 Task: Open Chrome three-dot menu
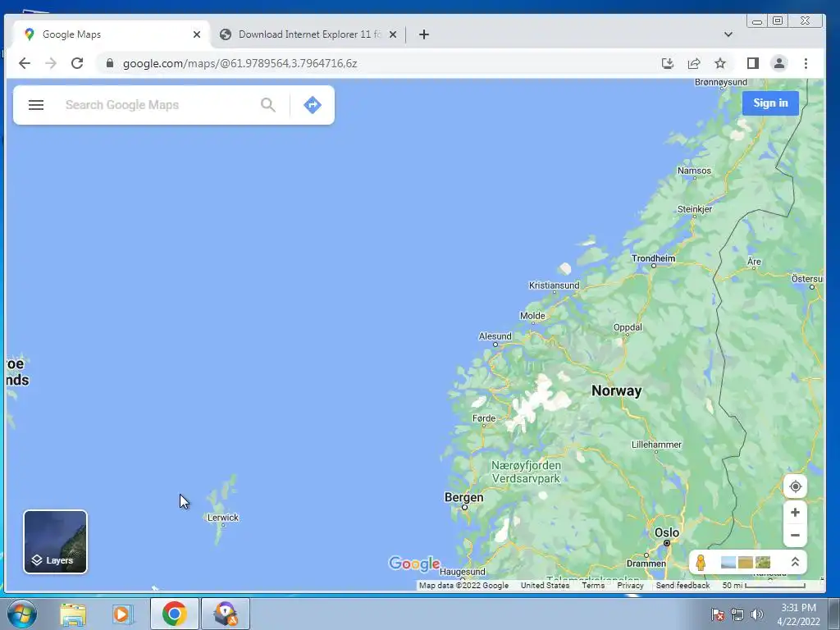point(806,63)
